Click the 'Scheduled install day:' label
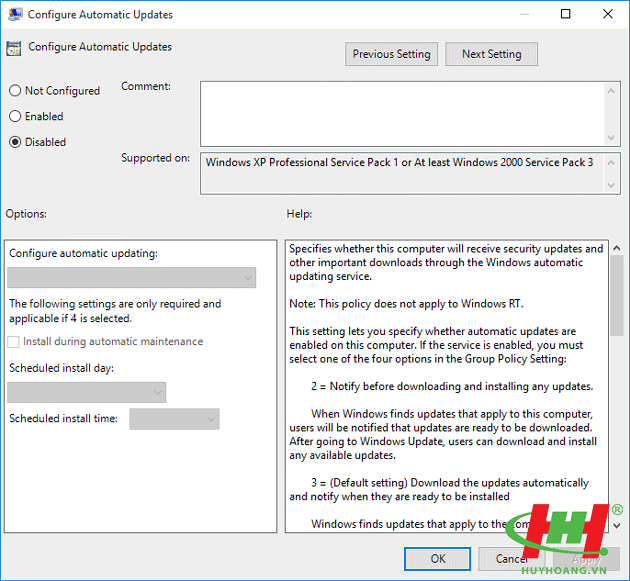The image size is (630, 581). (x=61, y=368)
